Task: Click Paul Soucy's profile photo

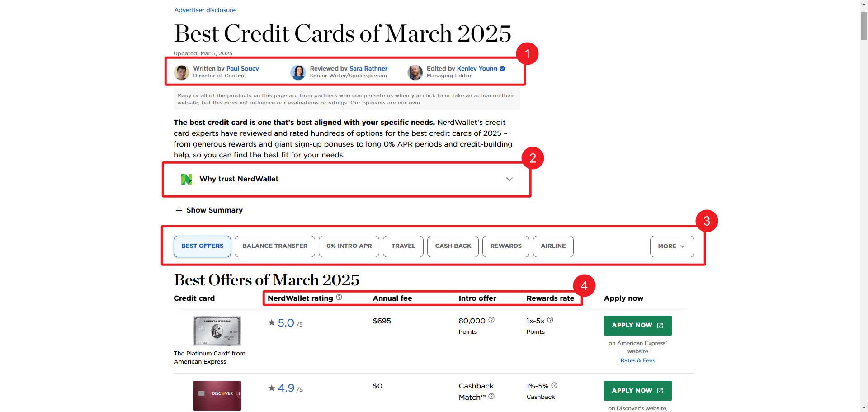Action: point(181,72)
